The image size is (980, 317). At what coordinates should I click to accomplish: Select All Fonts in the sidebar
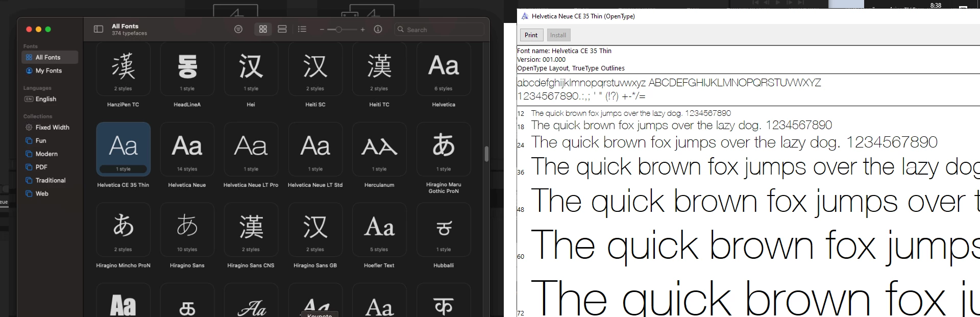click(50, 57)
